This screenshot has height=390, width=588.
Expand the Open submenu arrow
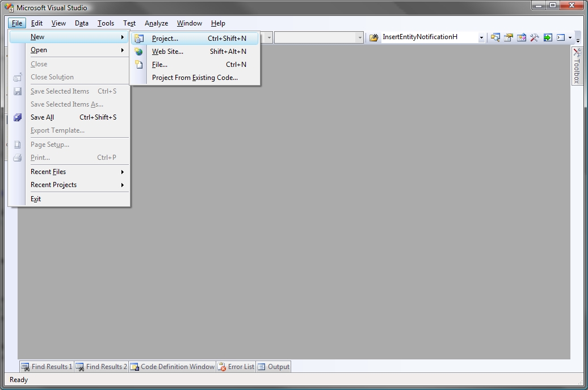click(x=122, y=50)
